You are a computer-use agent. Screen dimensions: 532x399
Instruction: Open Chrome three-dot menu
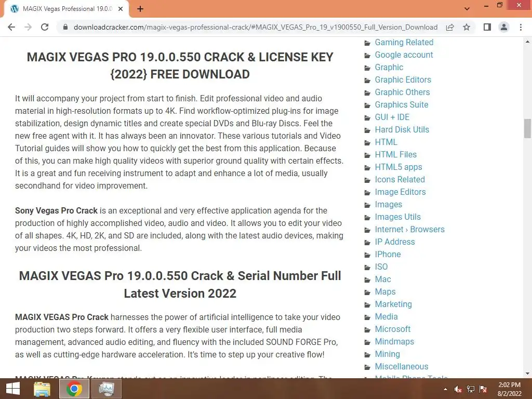[x=521, y=27]
